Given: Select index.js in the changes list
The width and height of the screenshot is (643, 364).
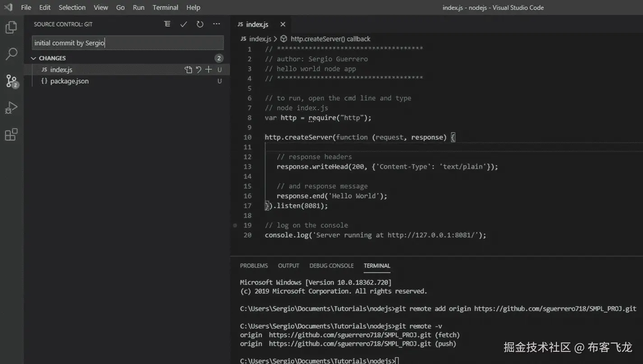Looking at the screenshot, I should pos(127,69).
